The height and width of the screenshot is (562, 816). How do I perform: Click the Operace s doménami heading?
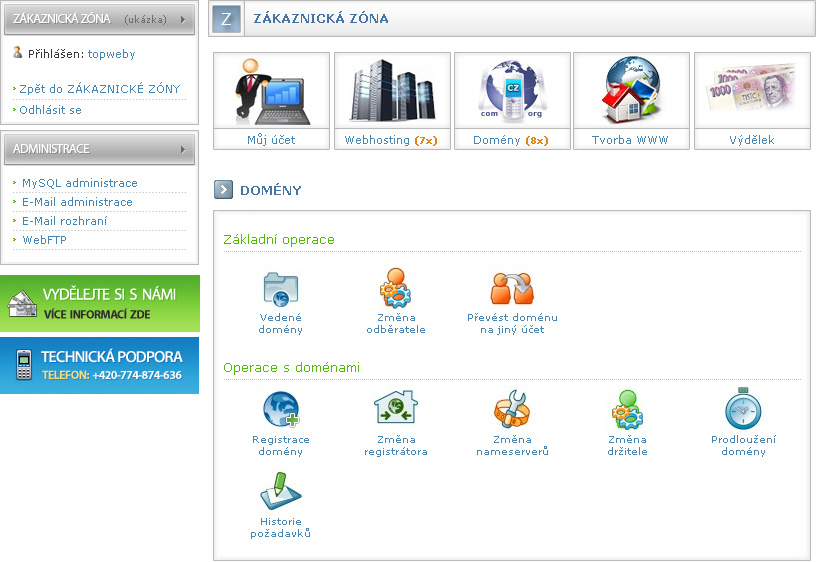291,367
